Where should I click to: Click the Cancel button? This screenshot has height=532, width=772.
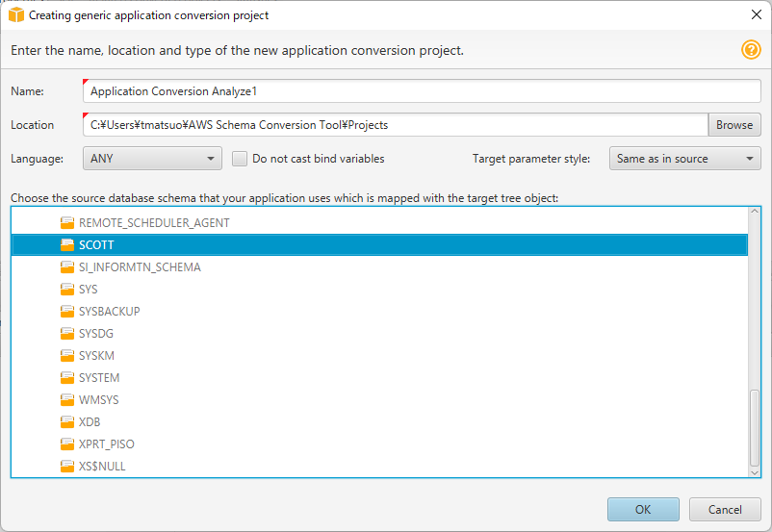(725, 509)
